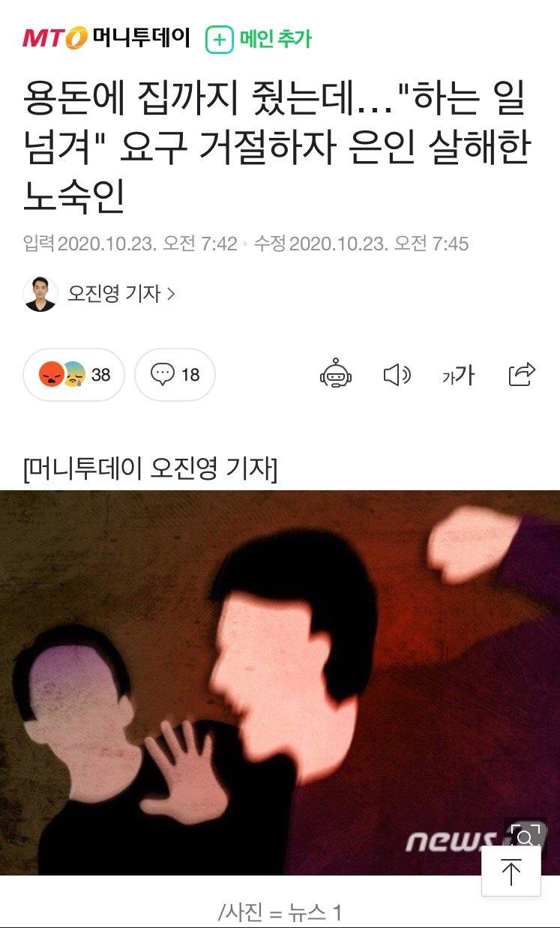Open the MT 머니투데이 publisher logo
560x928 pixels.
tap(106, 38)
